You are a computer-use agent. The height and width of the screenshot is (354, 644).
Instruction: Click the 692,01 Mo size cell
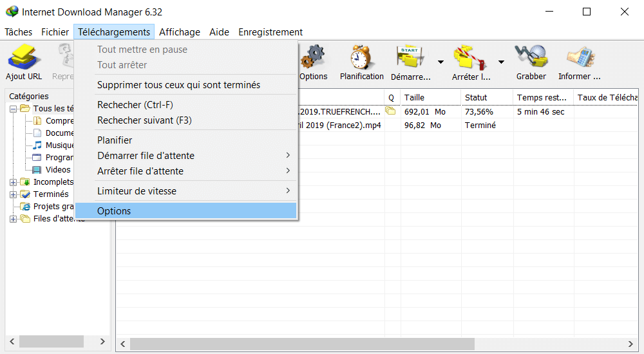[424, 112]
